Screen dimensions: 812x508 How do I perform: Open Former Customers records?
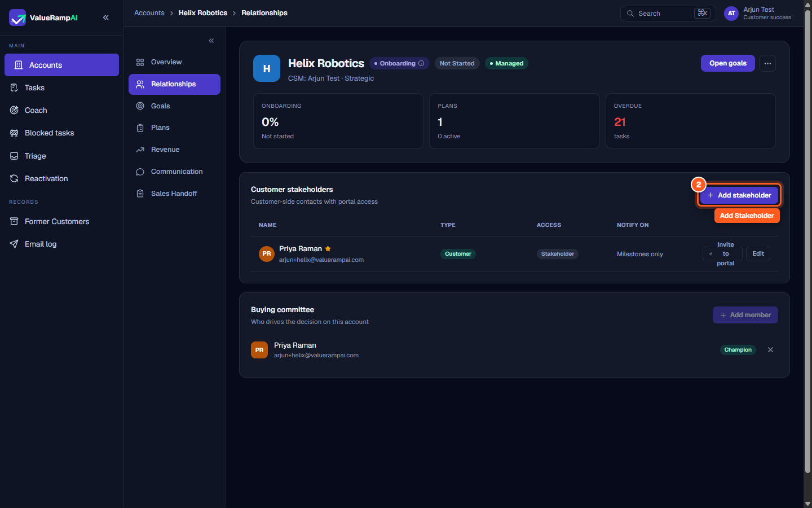tap(61, 221)
